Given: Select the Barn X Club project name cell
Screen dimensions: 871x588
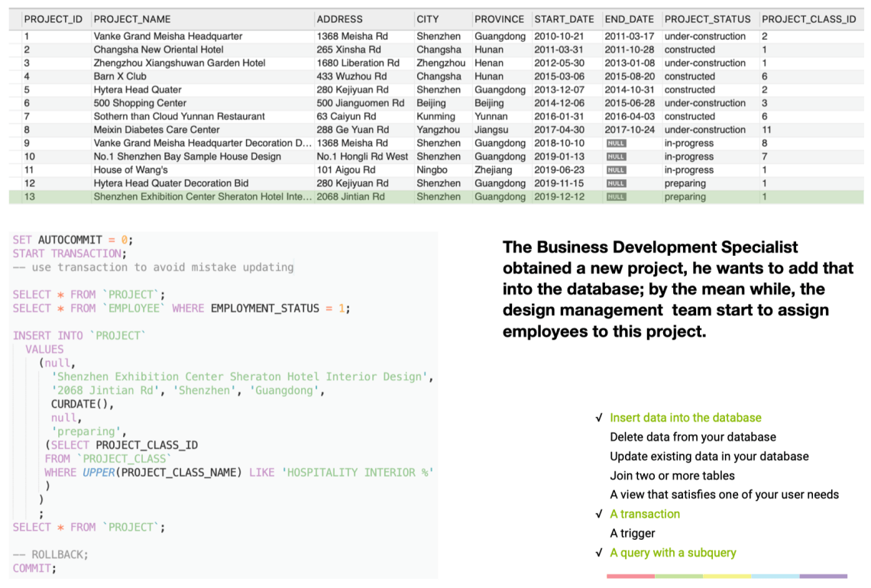Looking at the screenshot, I should (120, 76).
